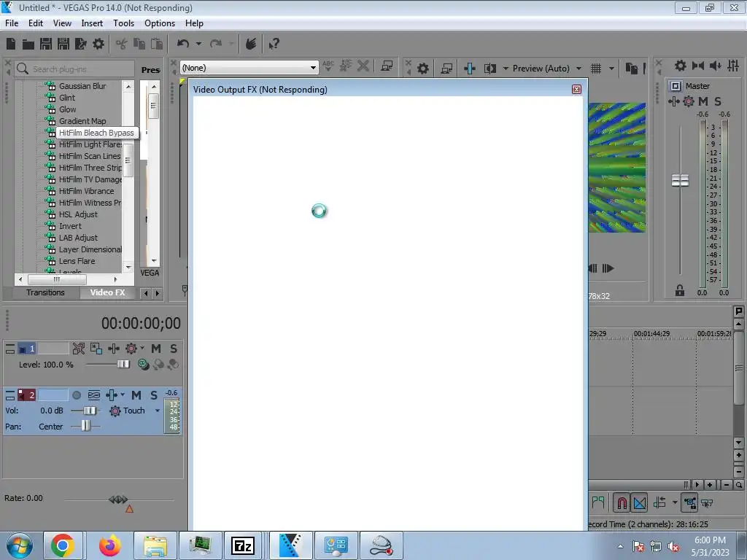The width and height of the screenshot is (747, 560).
Task: Adjust track 2 Pan slider
Action: (x=85, y=426)
